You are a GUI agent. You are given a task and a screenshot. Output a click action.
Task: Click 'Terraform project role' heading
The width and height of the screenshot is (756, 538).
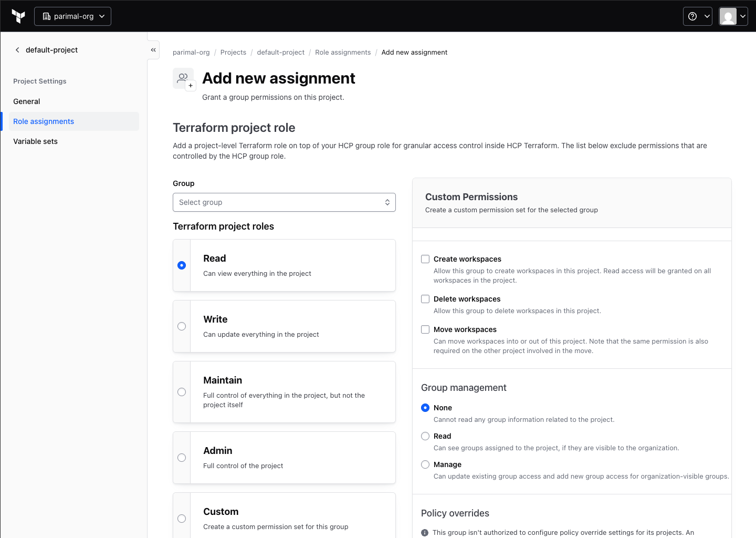coord(234,128)
